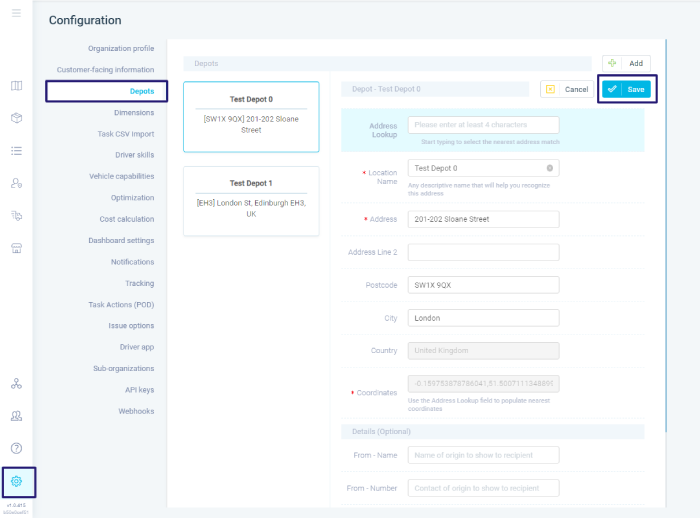Click the Coordinates field
The image size is (700, 518).
tap(483, 384)
